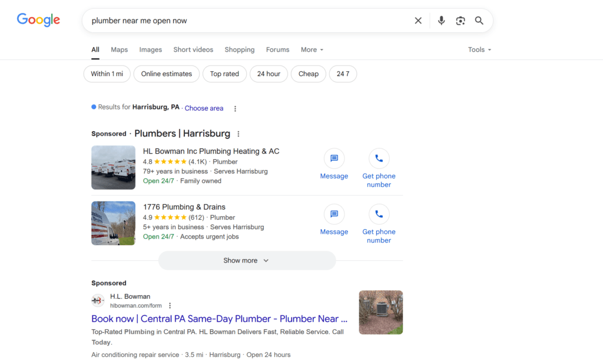Image resolution: width=603 pixels, height=364 pixels.
Task: Apply the 24 7 filter chip
Action: point(343,74)
